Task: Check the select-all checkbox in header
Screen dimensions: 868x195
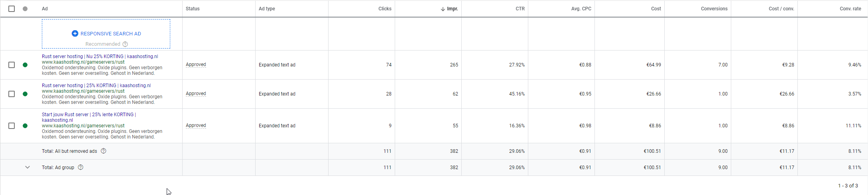Action: tap(12, 9)
